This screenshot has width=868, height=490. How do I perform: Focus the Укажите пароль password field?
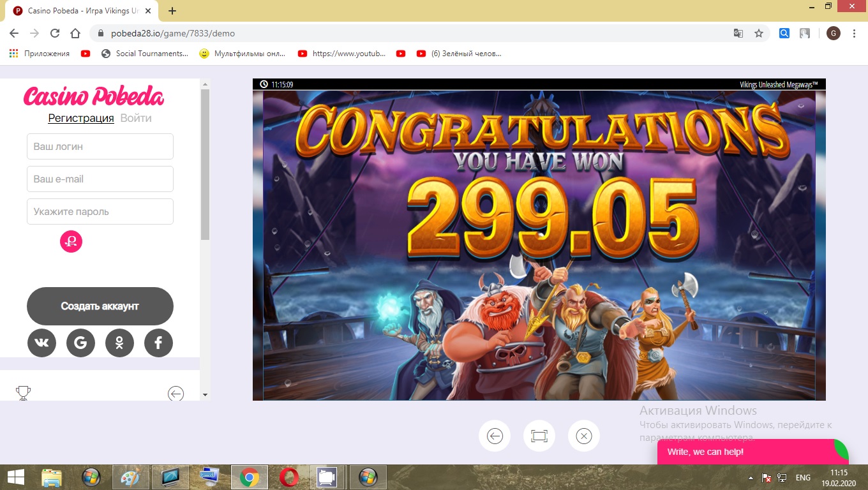pyautogui.click(x=100, y=211)
